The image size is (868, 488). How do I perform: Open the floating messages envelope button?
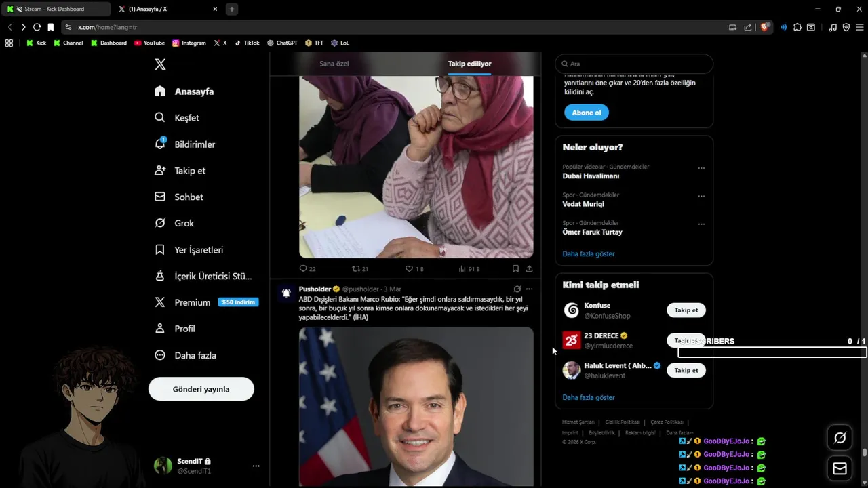[x=840, y=468]
